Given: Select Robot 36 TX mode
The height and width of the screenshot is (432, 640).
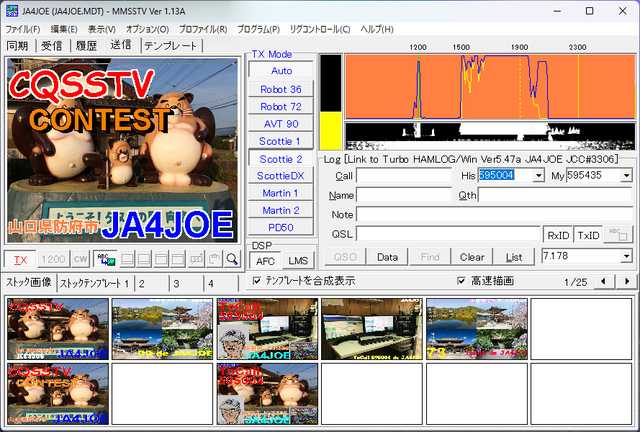Looking at the screenshot, I should tap(281, 89).
